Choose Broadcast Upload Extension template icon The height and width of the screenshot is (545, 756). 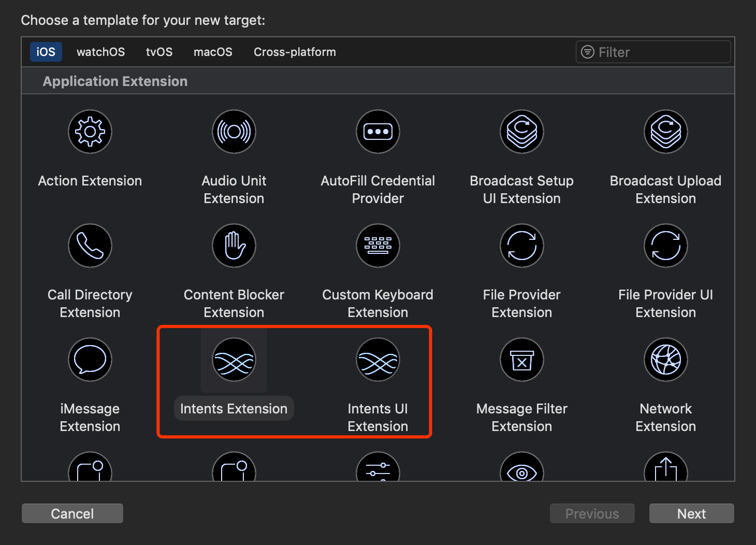point(666,132)
